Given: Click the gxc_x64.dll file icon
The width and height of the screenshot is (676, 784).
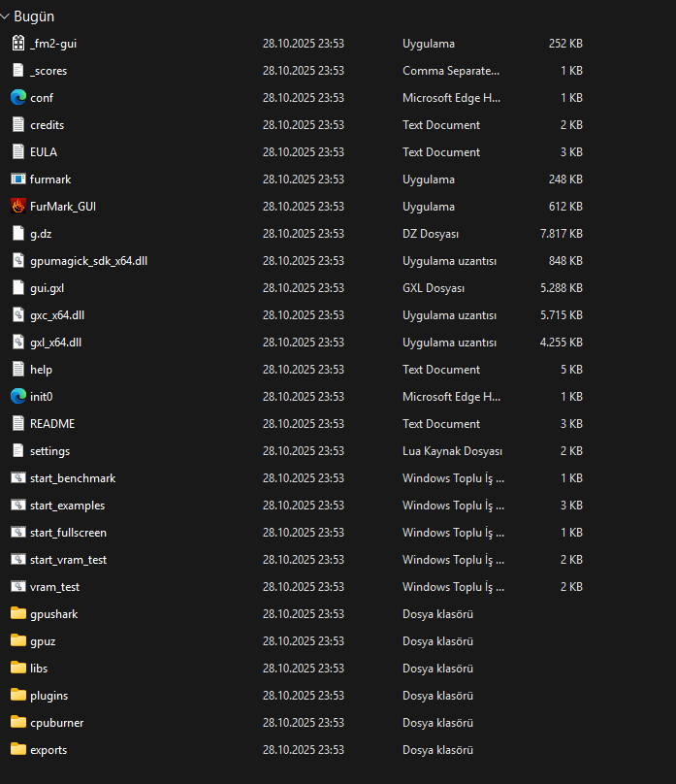Looking at the screenshot, I should [18, 315].
